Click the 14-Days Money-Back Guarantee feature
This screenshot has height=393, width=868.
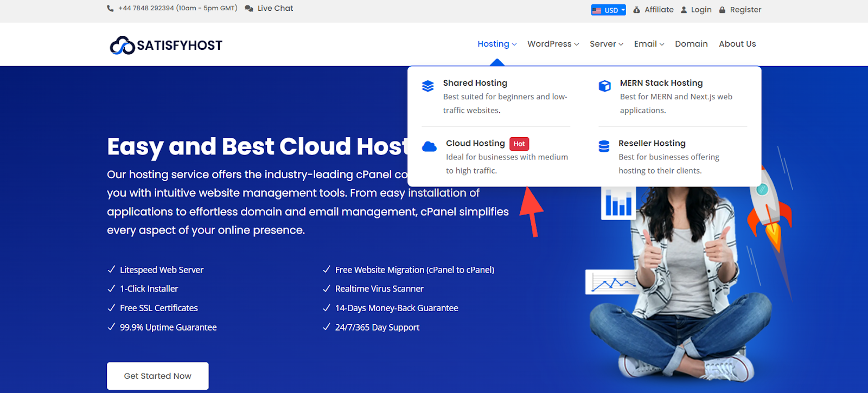397,308
